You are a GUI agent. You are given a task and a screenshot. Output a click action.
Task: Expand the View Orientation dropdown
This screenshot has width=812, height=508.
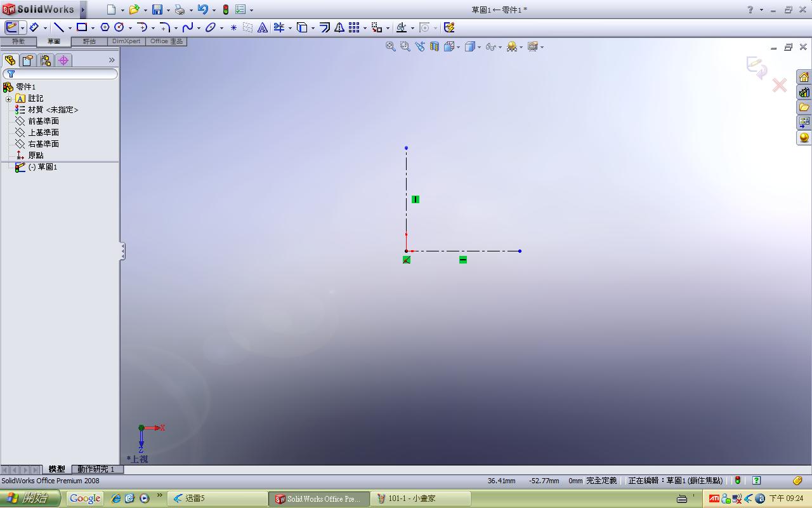coord(458,47)
